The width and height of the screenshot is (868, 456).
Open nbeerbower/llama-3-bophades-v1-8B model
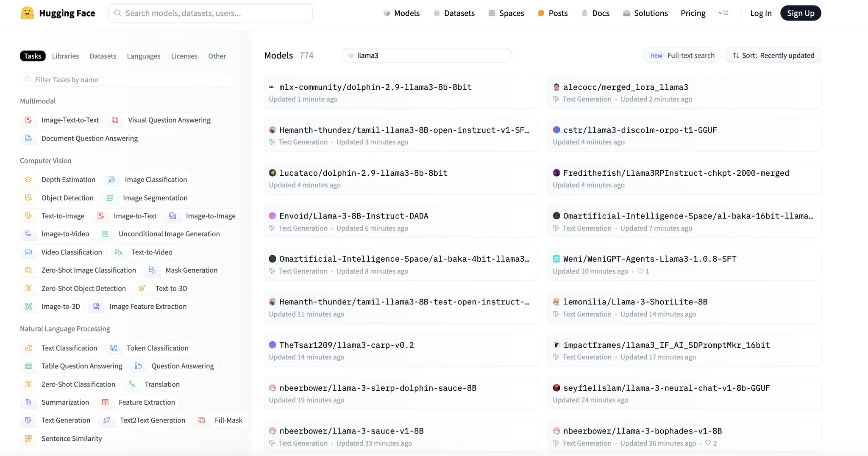coord(684,437)
